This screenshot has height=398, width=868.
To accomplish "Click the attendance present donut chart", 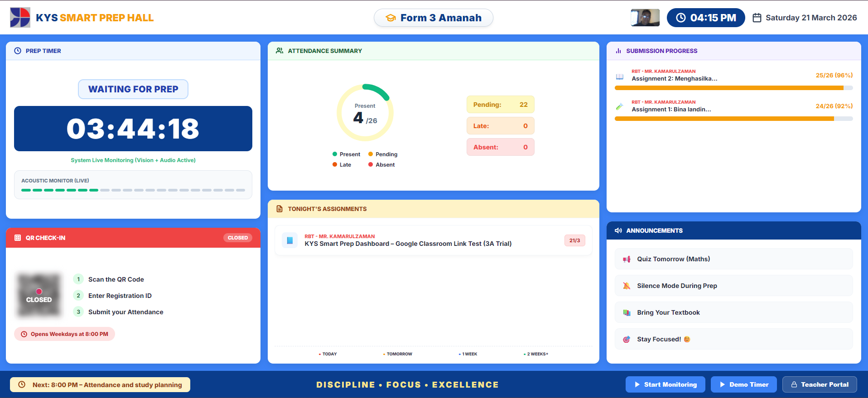I will tap(365, 113).
